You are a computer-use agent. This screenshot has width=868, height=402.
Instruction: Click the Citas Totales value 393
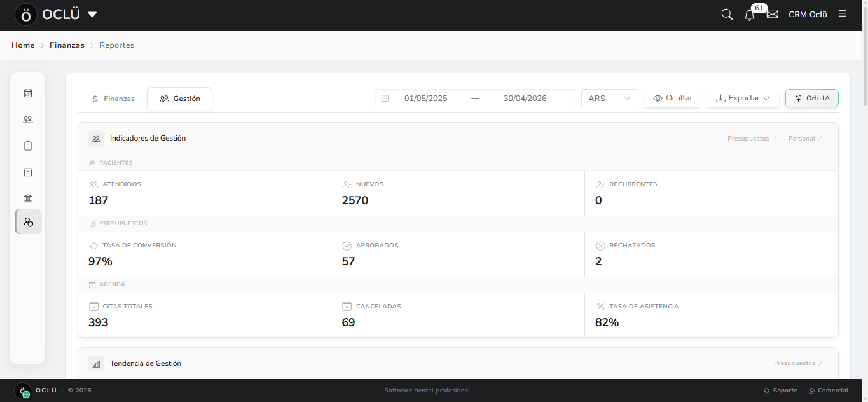[x=99, y=322]
